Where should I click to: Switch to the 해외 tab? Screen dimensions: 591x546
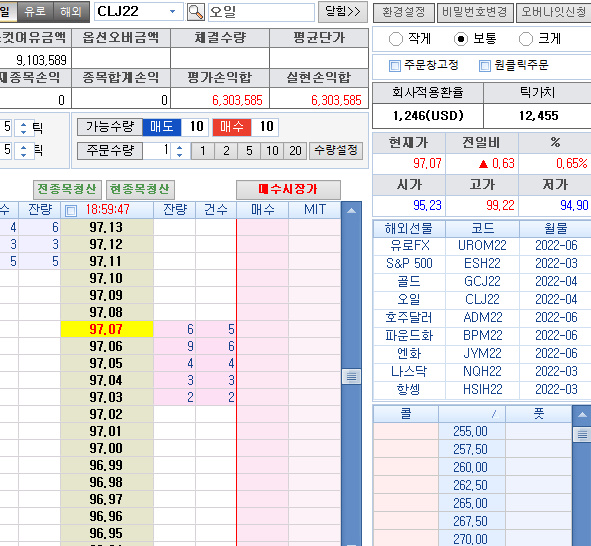(70, 12)
